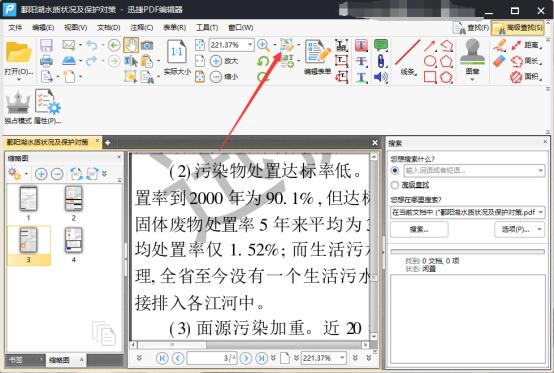Screen dimensions: 554x373
Task: Open the search location dropdown
Action: (541, 212)
